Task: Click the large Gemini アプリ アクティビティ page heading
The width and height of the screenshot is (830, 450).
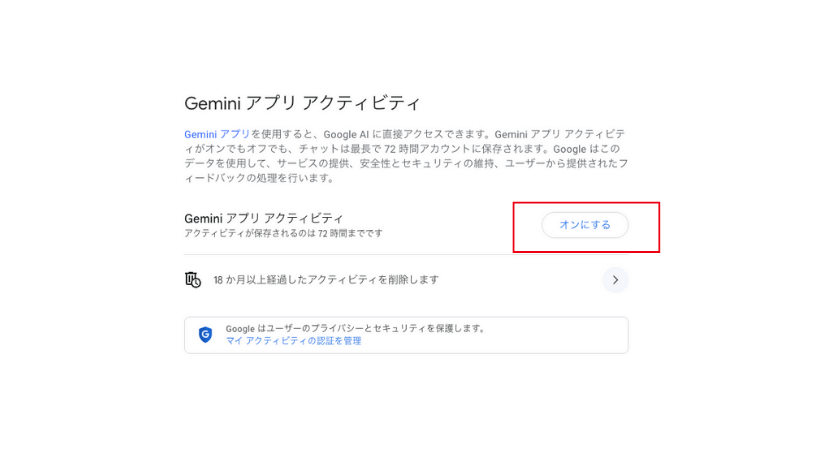Action: point(302,103)
